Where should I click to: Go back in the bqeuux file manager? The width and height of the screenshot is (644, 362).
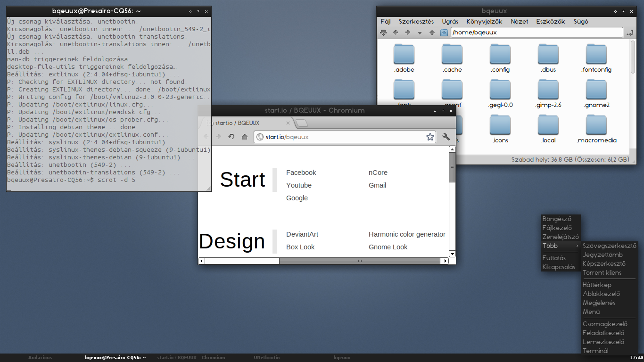click(x=396, y=33)
